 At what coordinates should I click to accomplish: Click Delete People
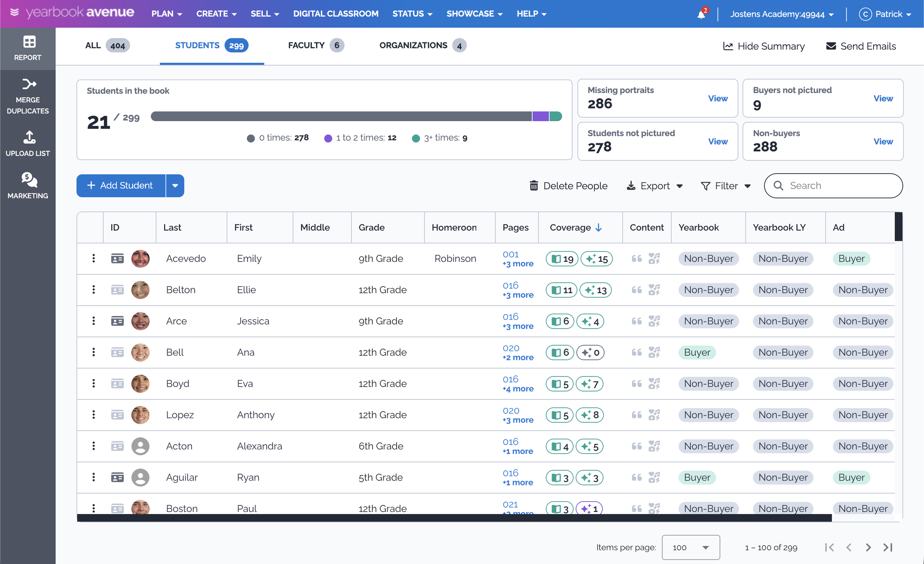(x=568, y=186)
